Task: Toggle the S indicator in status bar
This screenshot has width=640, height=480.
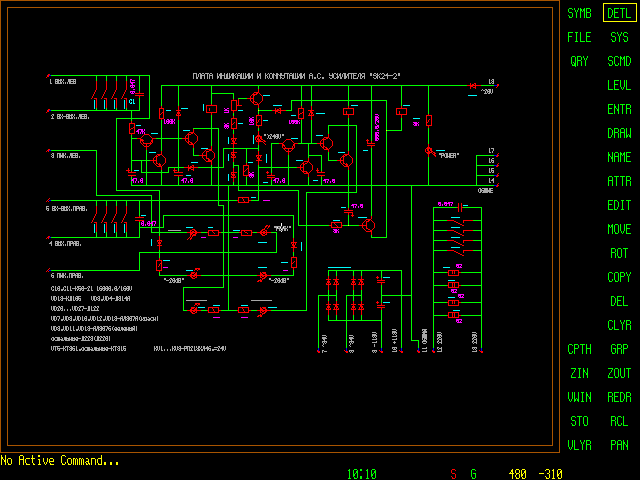Action: [452, 473]
